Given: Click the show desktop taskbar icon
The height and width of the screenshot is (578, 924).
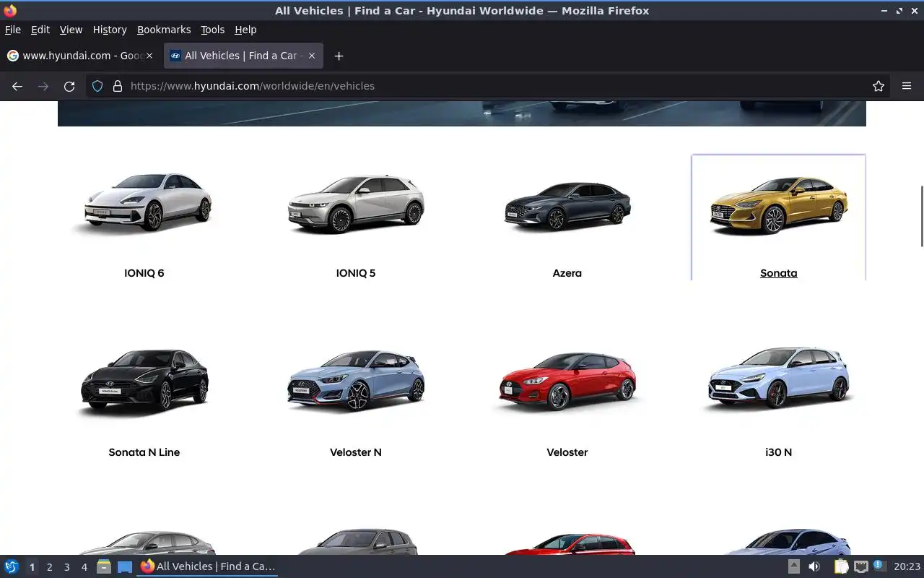Looking at the screenshot, I should click(125, 567).
